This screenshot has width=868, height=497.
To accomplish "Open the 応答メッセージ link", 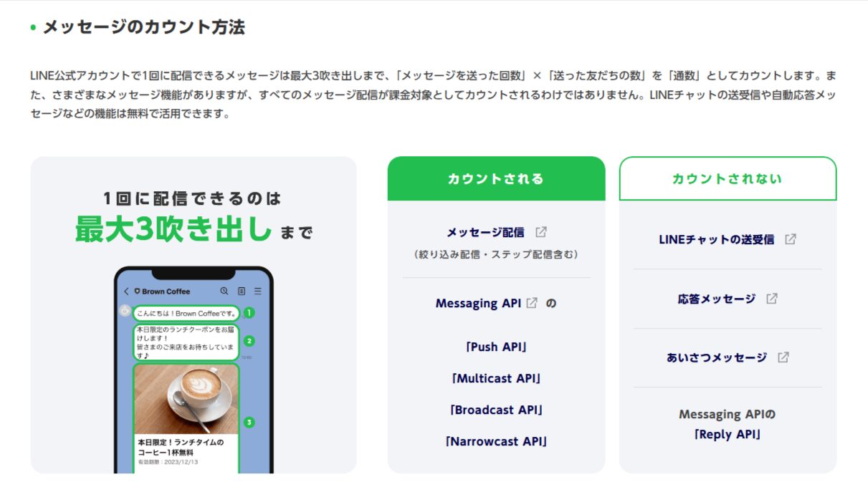I will [717, 299].
